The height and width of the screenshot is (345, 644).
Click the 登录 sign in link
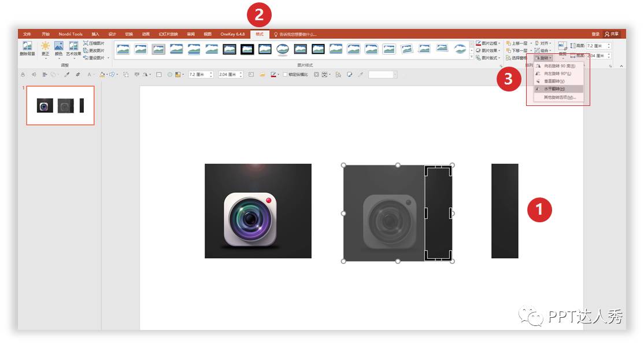coord(595,34)
